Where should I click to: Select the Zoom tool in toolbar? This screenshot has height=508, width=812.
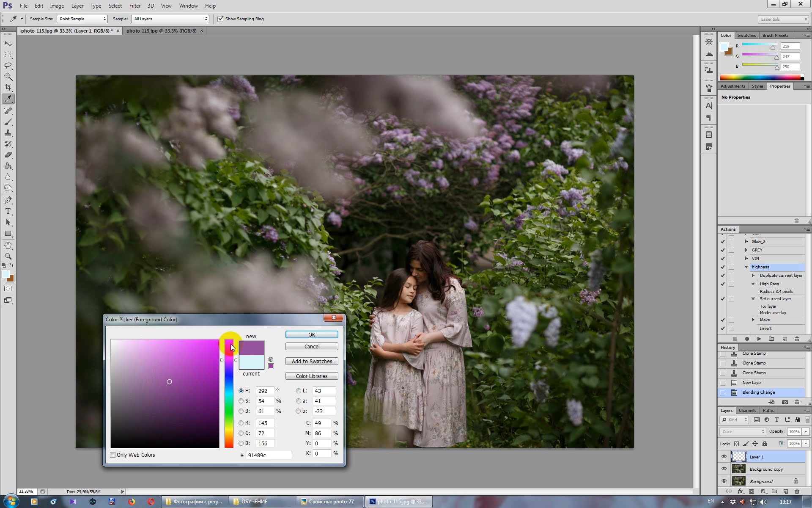click(x=8, y=256)
